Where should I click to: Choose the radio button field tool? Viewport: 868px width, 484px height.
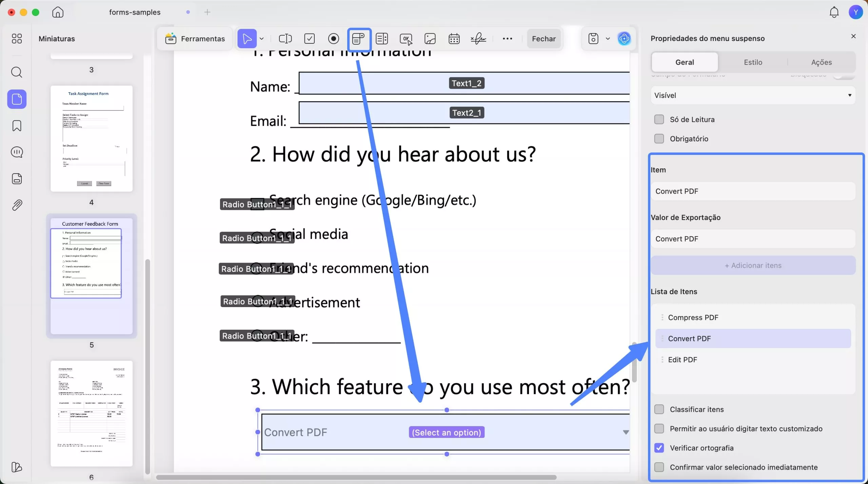334,39
